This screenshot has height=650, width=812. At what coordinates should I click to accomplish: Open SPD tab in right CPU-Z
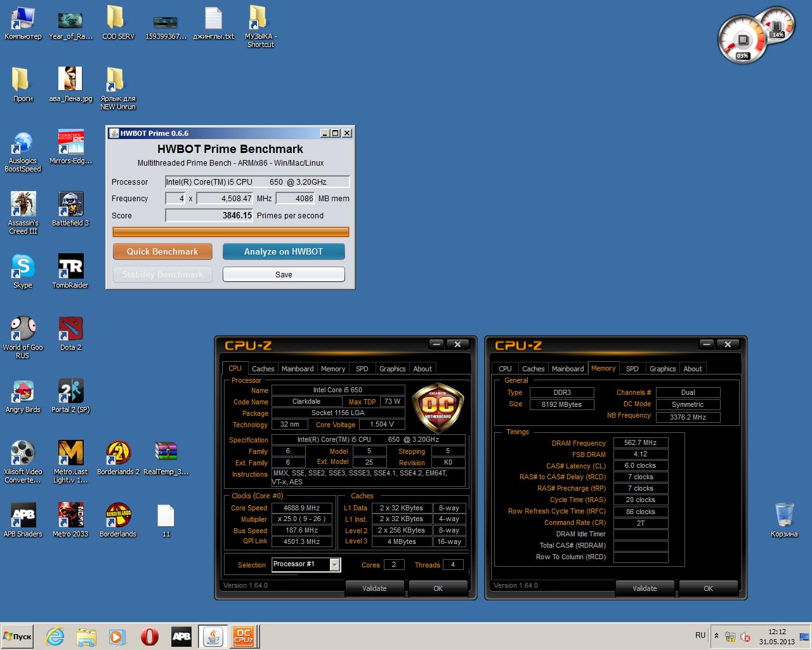pos(632,369)
